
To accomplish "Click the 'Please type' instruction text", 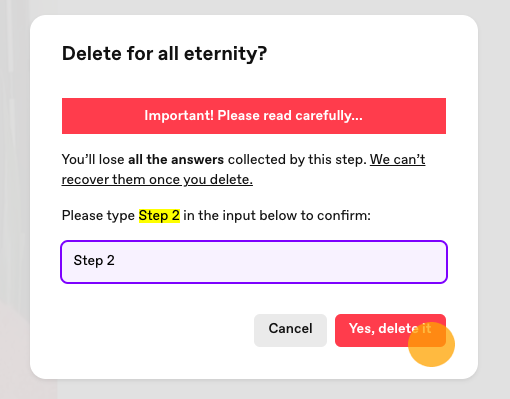I will (98, 216).
